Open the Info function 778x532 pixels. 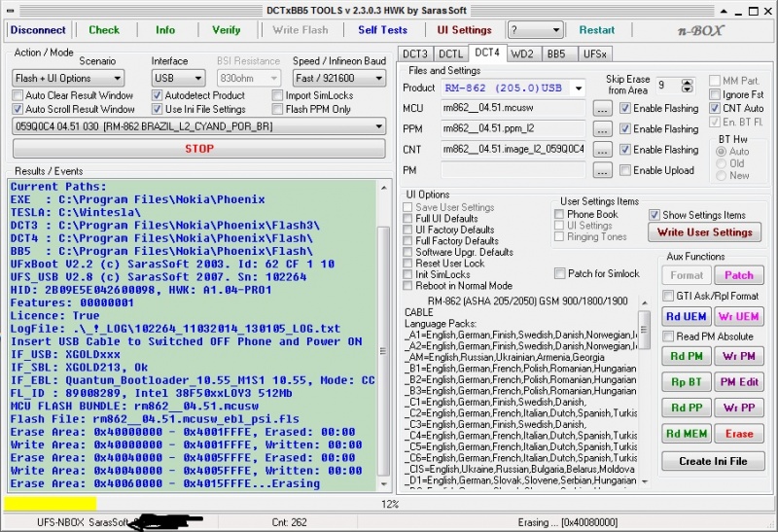pos(165,30)
